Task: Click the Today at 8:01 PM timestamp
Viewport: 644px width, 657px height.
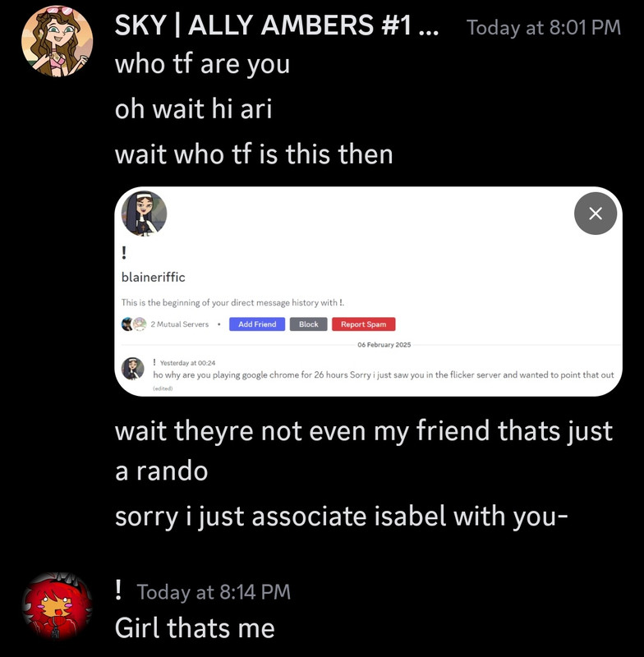Action: [544, 28]
